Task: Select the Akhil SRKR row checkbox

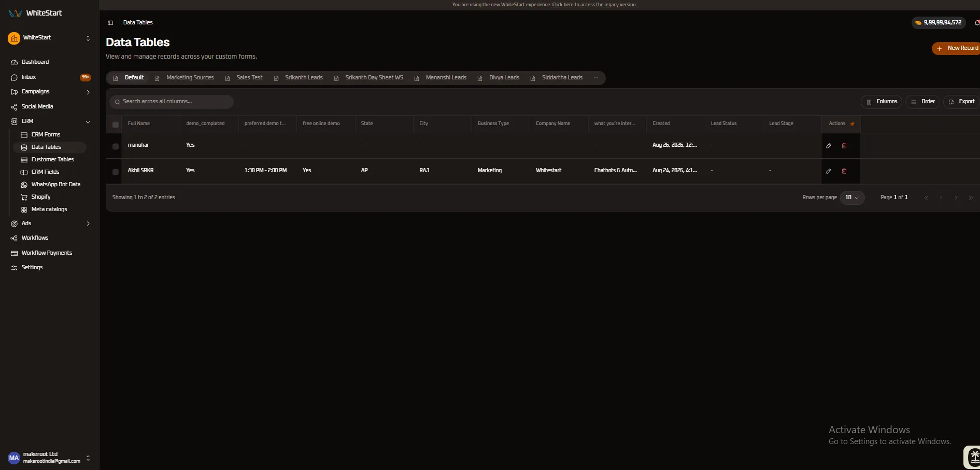Action: [x=116, y=172]
